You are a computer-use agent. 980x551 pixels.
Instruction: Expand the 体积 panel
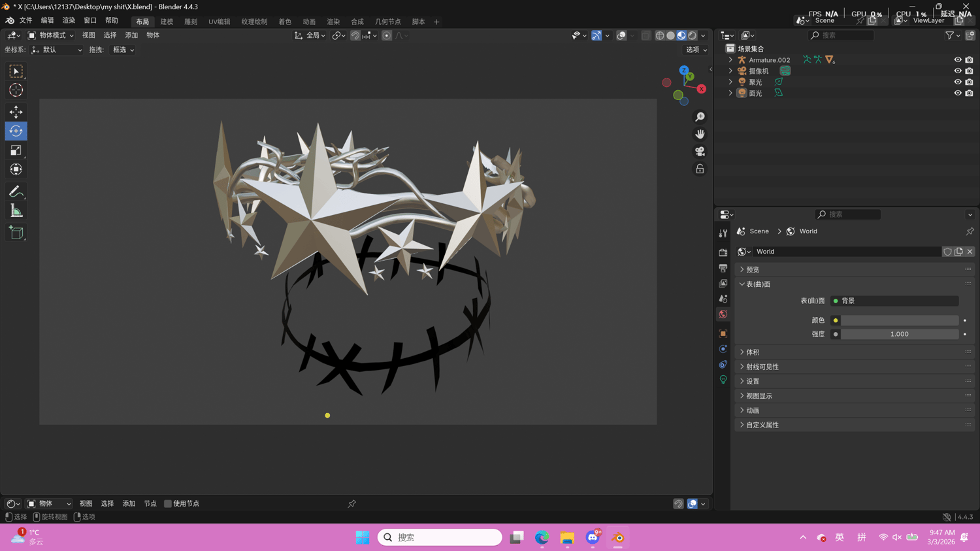click(753, 352)
